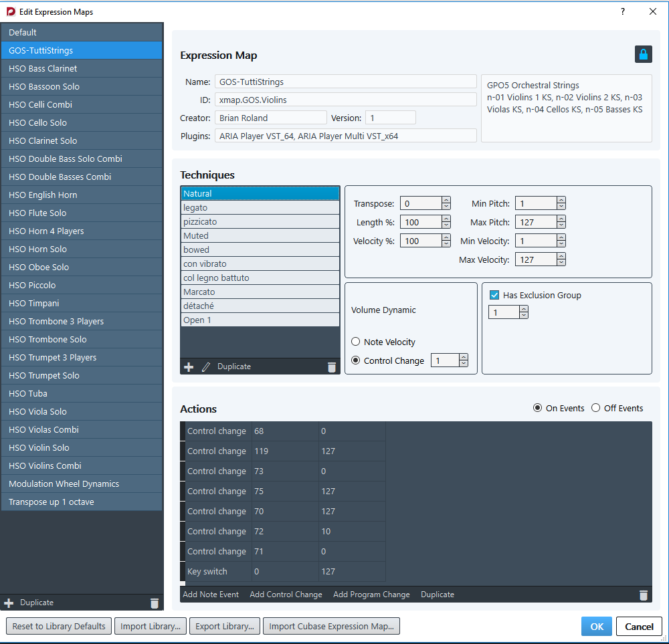
Task: Adjust Min Velocity stepper arrows
Action: coord(561,241)
